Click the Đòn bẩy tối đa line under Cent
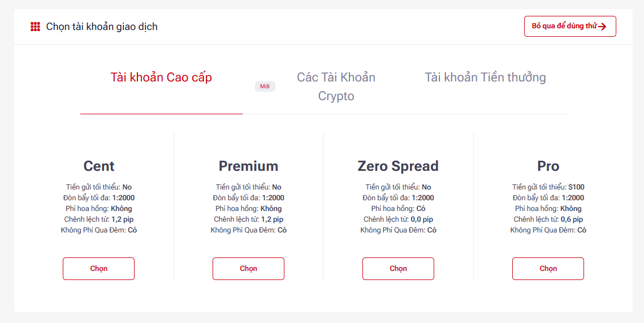The image size is (644, 323). click(99, 198)
